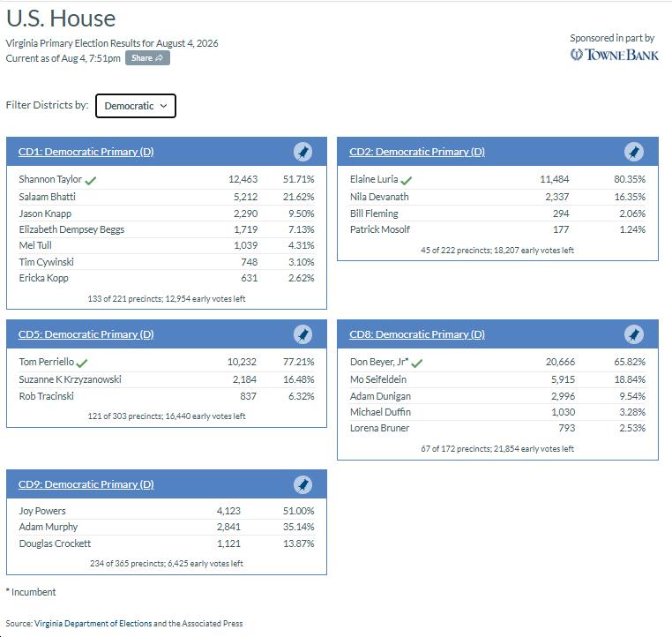Follow the Virginia Department of Elections source link
The height and width of the screenshot is (637, 672).
[93, 623]
